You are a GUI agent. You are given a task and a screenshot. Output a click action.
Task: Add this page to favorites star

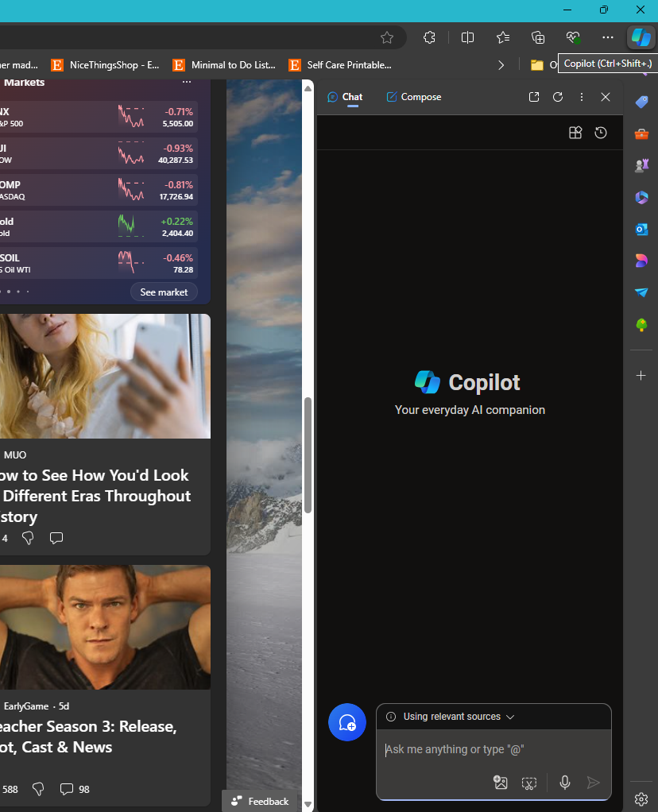pyautogui.click(x=386, y=37)
